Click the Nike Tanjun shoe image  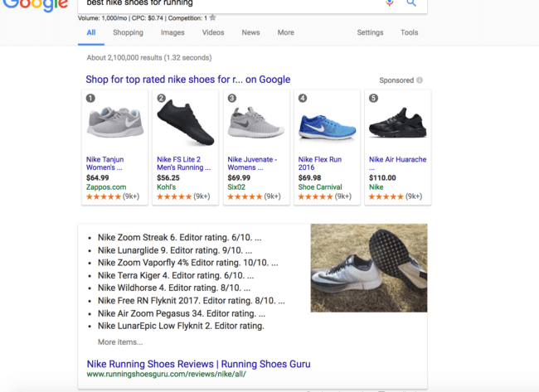(x=115, y=122)
